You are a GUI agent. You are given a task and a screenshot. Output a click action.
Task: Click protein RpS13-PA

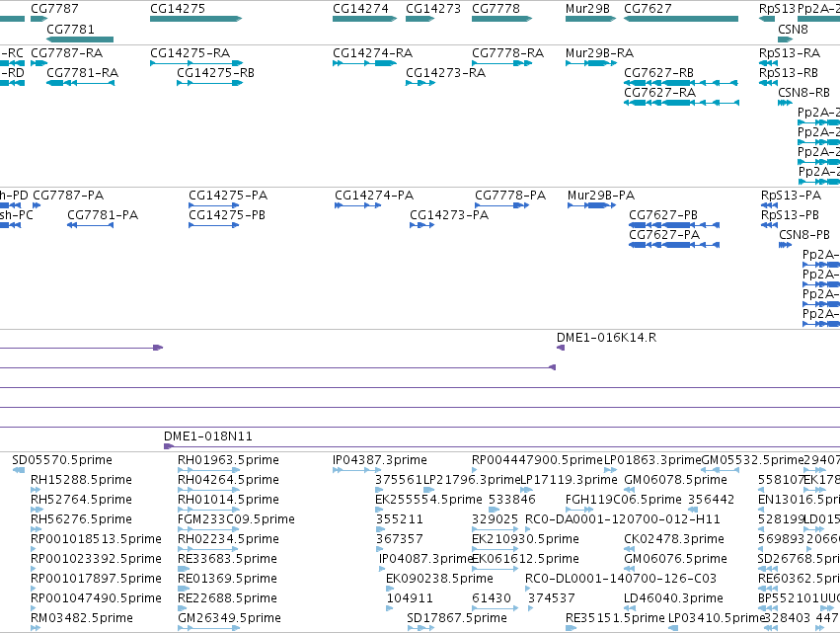pos(792,196)
